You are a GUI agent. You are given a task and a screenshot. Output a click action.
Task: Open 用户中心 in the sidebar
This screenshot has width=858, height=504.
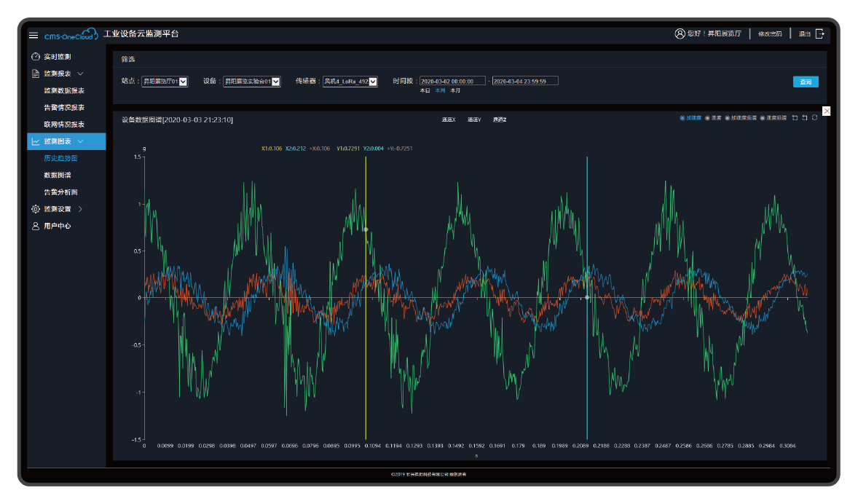pyautogui.click(x=58, y=226)
